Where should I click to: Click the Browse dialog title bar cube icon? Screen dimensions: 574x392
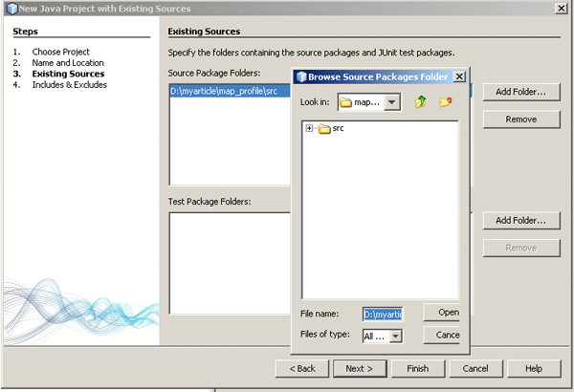(x=300, y=76)
